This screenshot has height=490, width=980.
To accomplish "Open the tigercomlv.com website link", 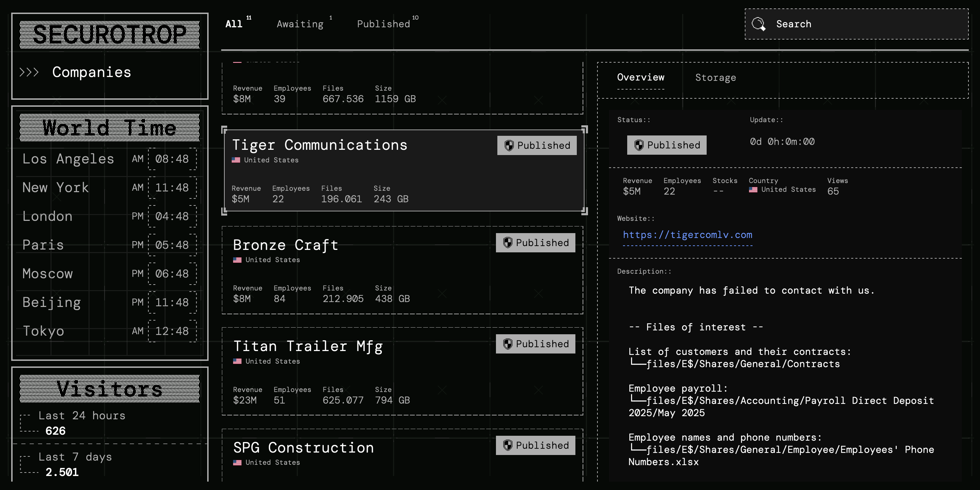I will pyautogui.click(x=687, y=235).
